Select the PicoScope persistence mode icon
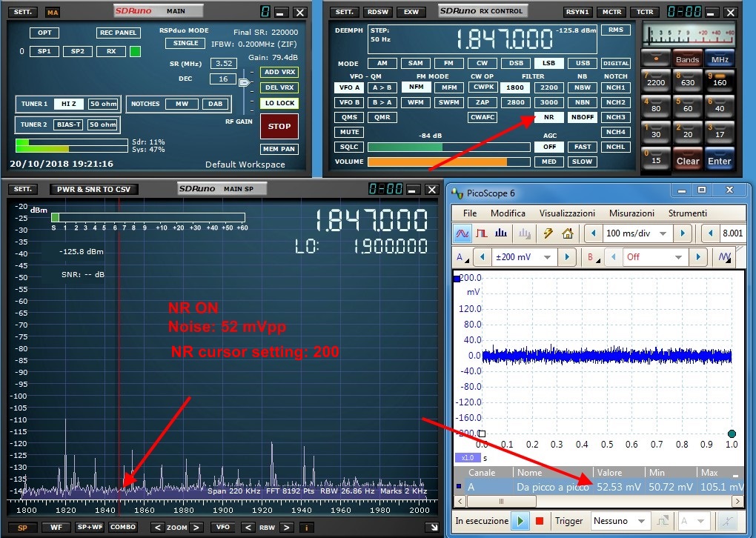Viewport: 756px width, 538px height. click(x=481, y=234)
